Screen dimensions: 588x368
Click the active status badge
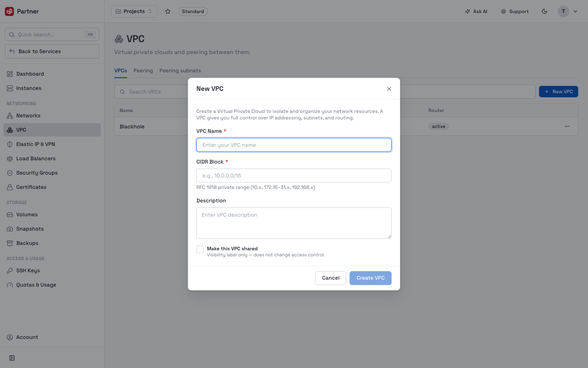point(439,127)
